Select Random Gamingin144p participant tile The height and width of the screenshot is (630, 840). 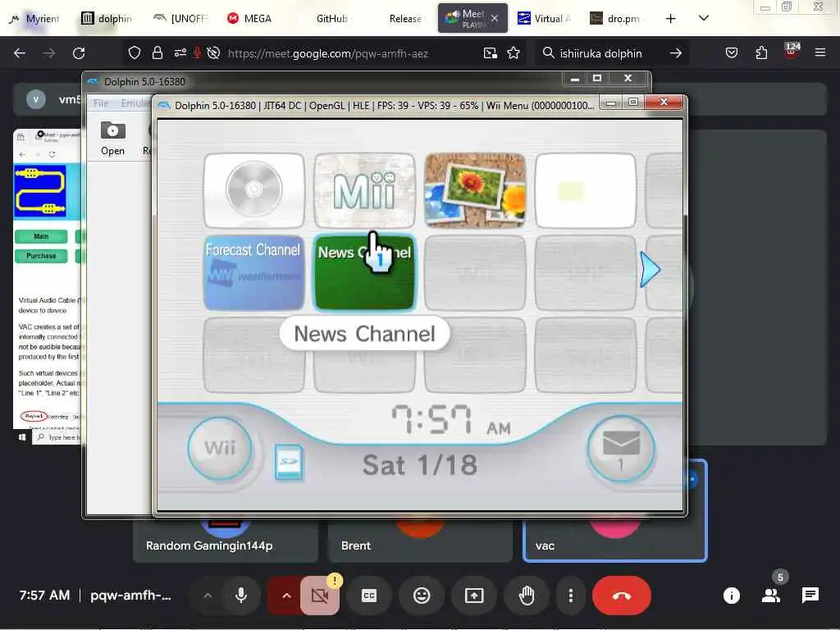[226, 541]
